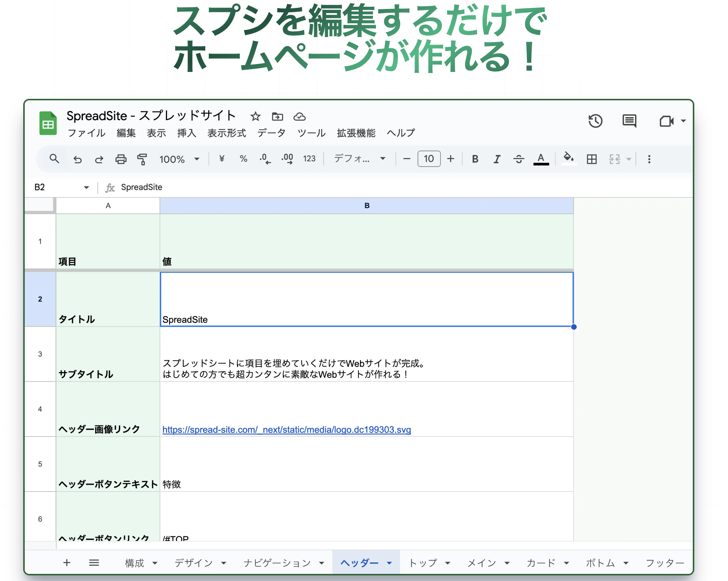Open the 表示 menu
This screenshot has width=728, height=581.
(x=156, y=133)
